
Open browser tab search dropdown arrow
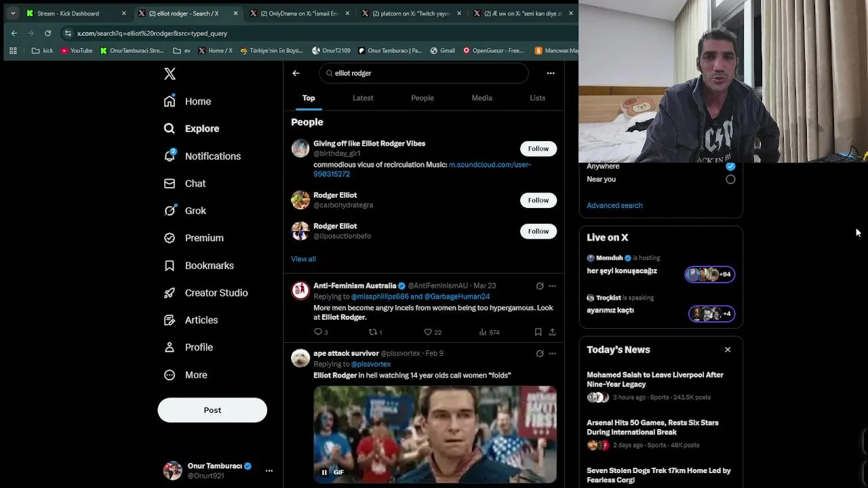[13, 13]
